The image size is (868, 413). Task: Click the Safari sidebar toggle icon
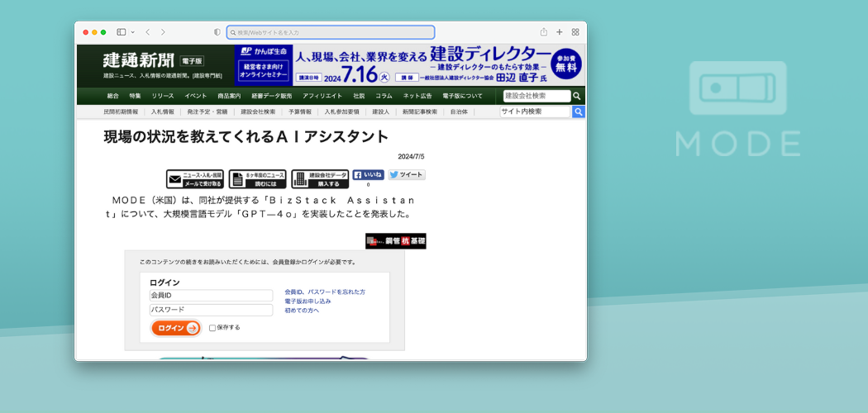click(x=121, y=32)
